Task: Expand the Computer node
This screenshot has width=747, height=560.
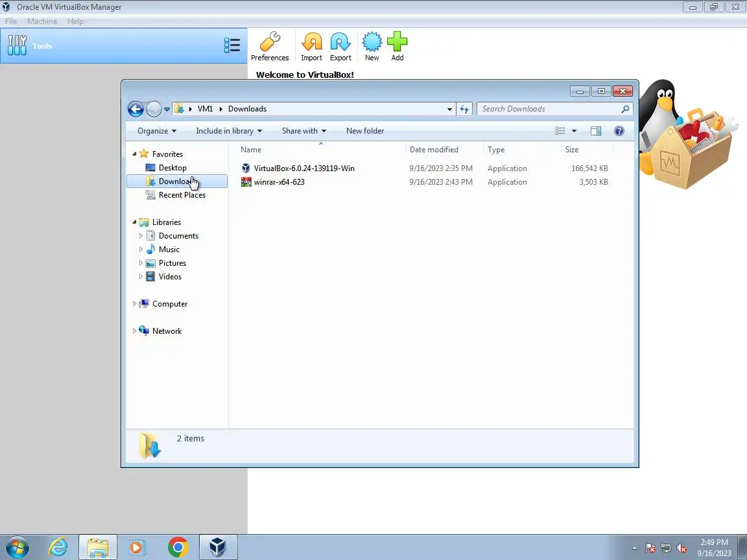Action: (134, 304)
